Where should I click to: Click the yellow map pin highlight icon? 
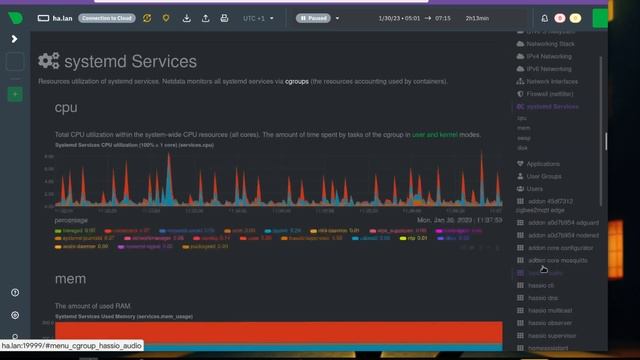tap(166, 18)
